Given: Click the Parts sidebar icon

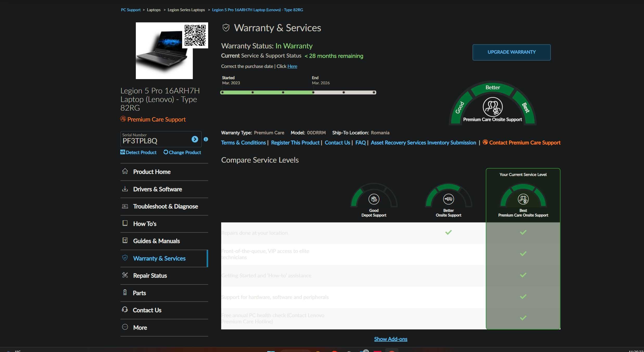Looking at the screenshot, I should (x=125, y=293).
